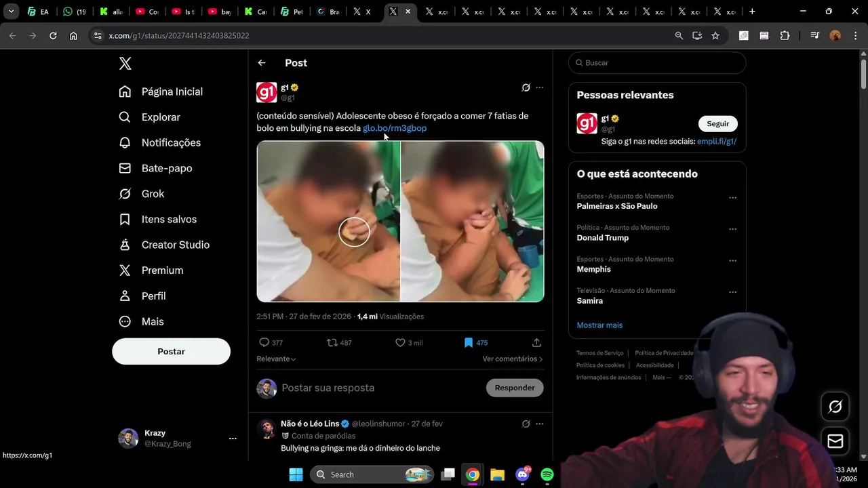The image size is (868, 488).
Task: Click the X logo in sidebar
Action: click(x=125, y=63)
